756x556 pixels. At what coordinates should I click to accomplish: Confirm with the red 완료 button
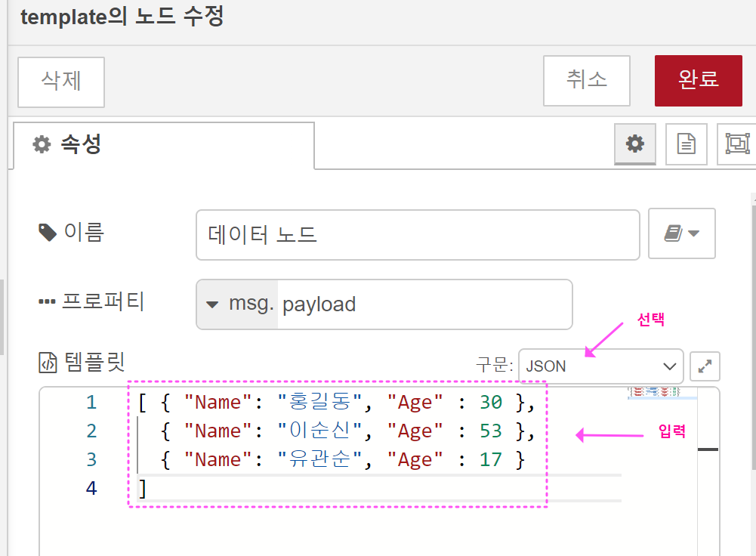[698, 81]
